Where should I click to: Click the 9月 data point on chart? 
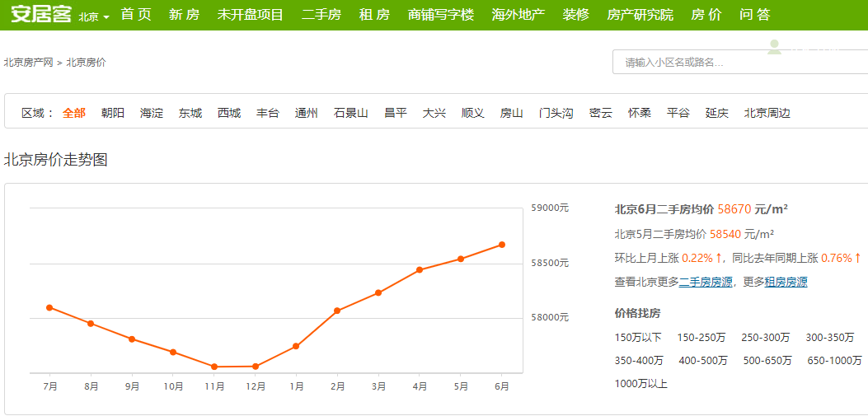click(x=132, y=339)
